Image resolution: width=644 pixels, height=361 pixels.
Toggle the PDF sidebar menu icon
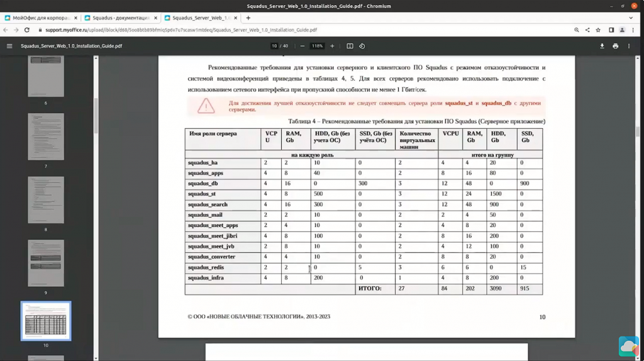[x=9, y=46]
